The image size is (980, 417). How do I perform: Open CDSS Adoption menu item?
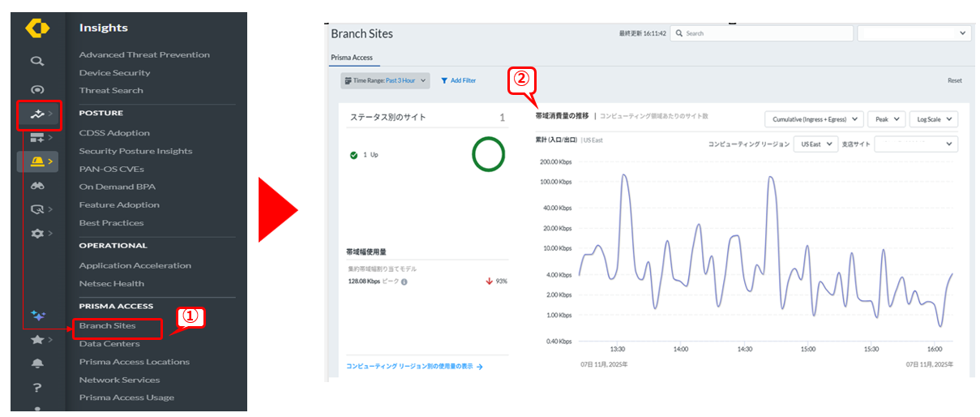[x=114, y=133]
